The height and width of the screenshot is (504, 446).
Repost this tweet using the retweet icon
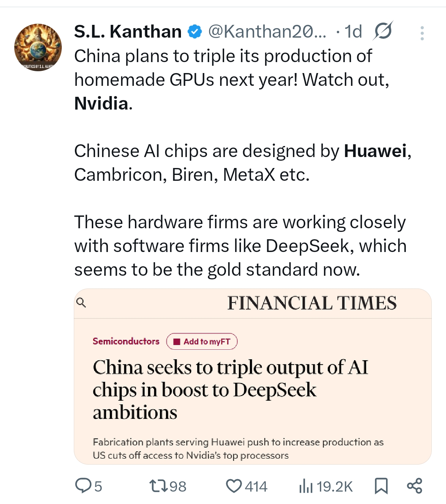pos(159,486)
